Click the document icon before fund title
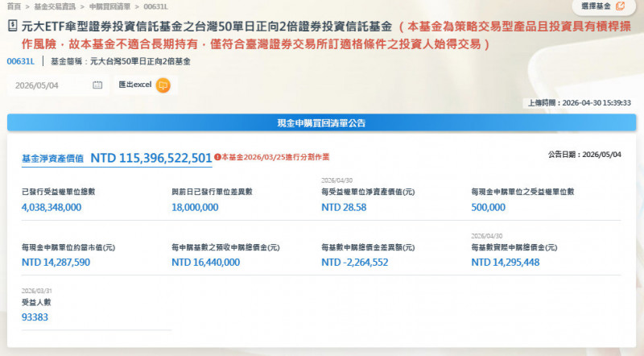The image size is (644, 356). [12, 26]
